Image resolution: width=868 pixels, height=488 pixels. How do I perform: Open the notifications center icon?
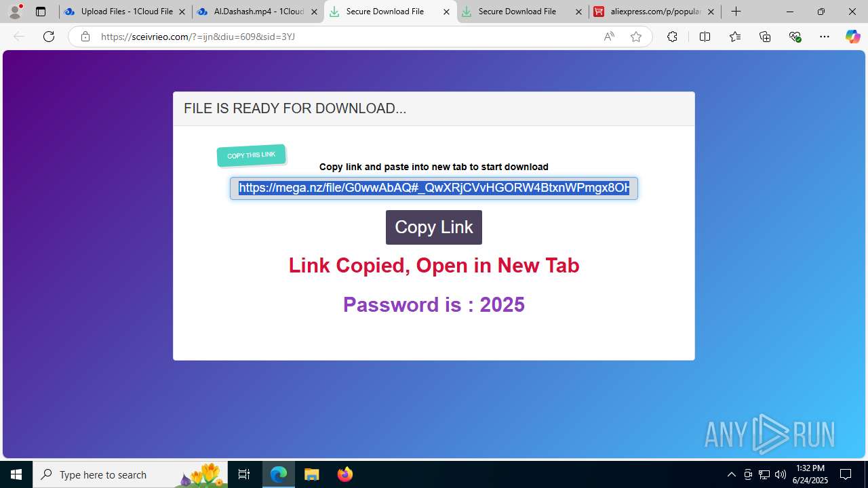(x=846, y=474)
